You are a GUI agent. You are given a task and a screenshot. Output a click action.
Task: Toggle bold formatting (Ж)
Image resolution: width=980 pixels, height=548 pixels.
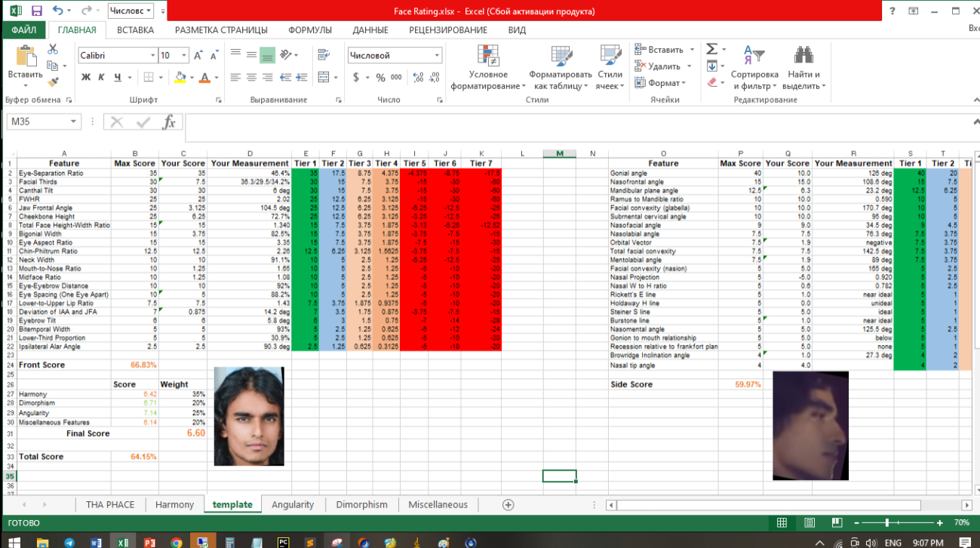pos(86,77)
